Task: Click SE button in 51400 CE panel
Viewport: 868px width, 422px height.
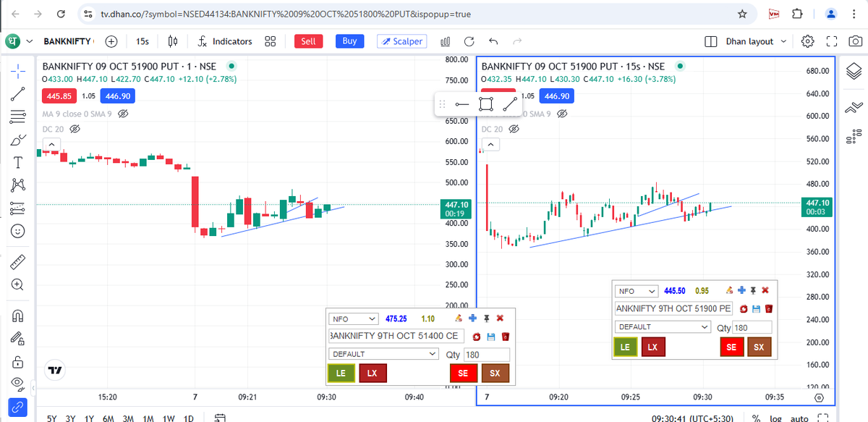Action: coord(463,373)
